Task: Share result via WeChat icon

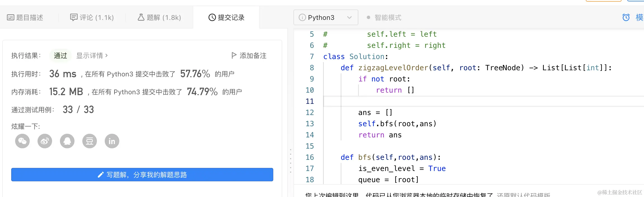Action: point(22,141)
